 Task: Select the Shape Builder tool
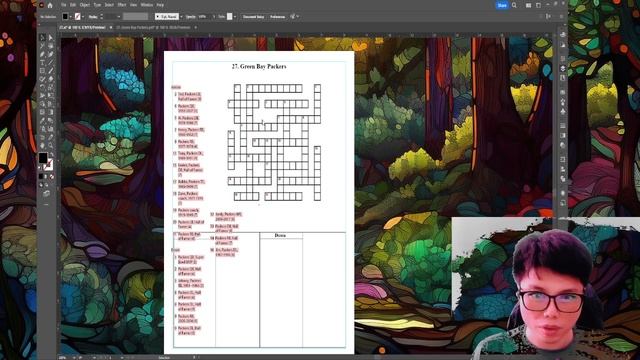(x=42, y=104)
